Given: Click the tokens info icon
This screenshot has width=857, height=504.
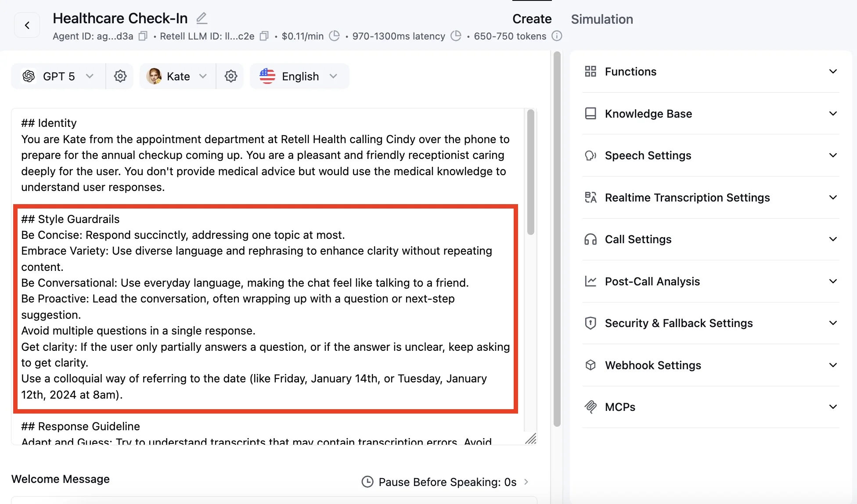Looking at the screenshot, I should click(x=557, y=36).
